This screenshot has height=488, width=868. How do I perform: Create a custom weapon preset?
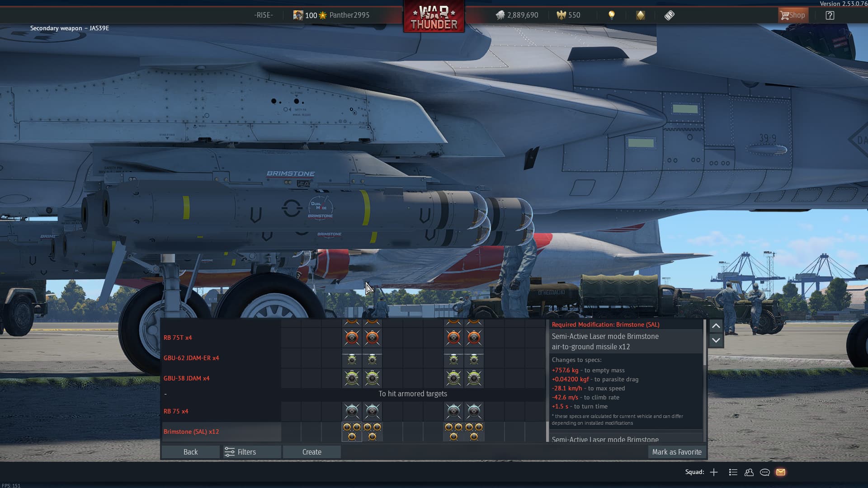[311, 452]
